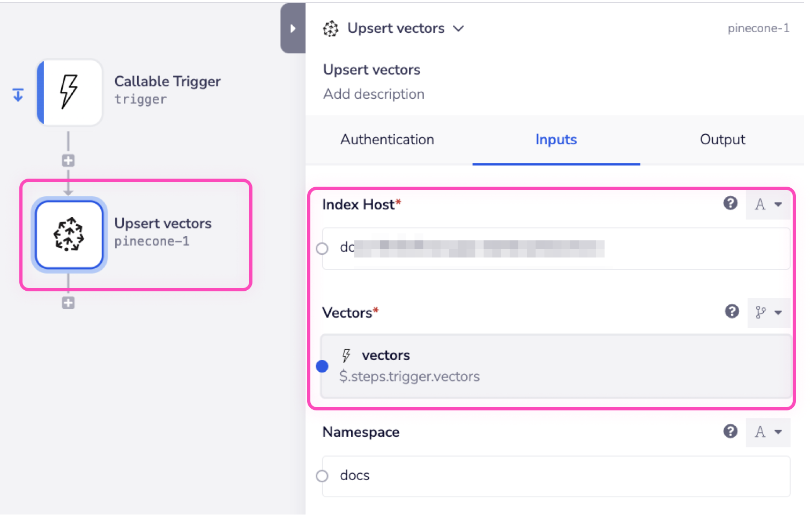Add a step below Upsert vectors

[x=68, y=303]
